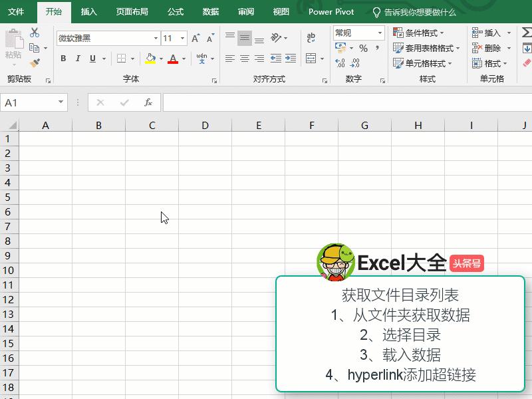Open the border styles dropdown arrow
Image resolution: width=532 pixels, height=399 pixels.
click(133, 59)
